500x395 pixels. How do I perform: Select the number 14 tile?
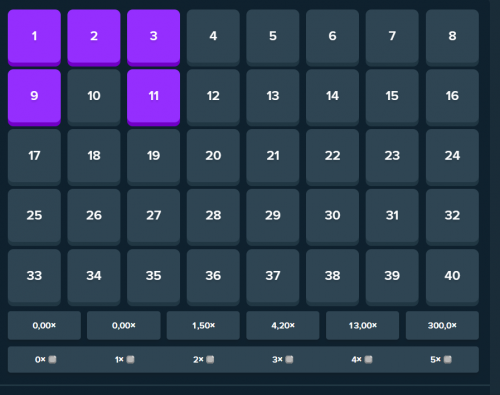[332, 97]
